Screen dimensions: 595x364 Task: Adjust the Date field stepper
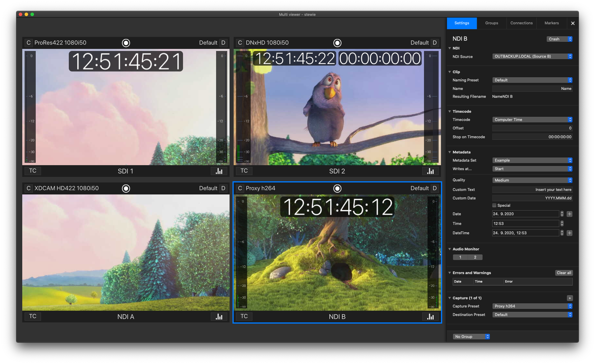[x=562, y=214]
